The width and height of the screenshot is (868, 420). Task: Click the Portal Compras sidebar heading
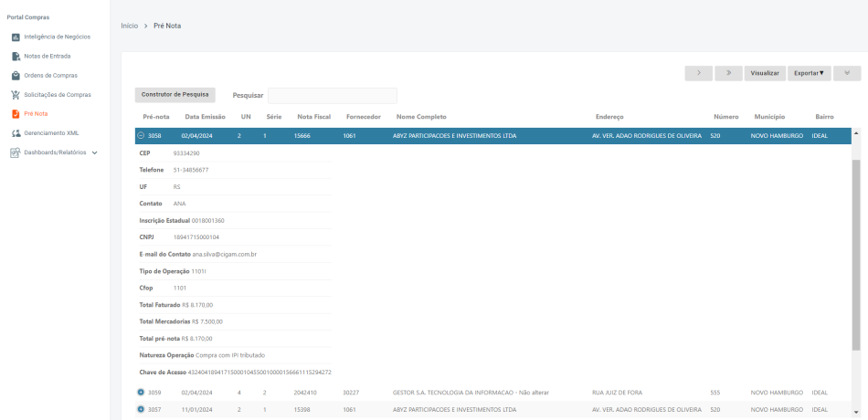click(28, 17)
